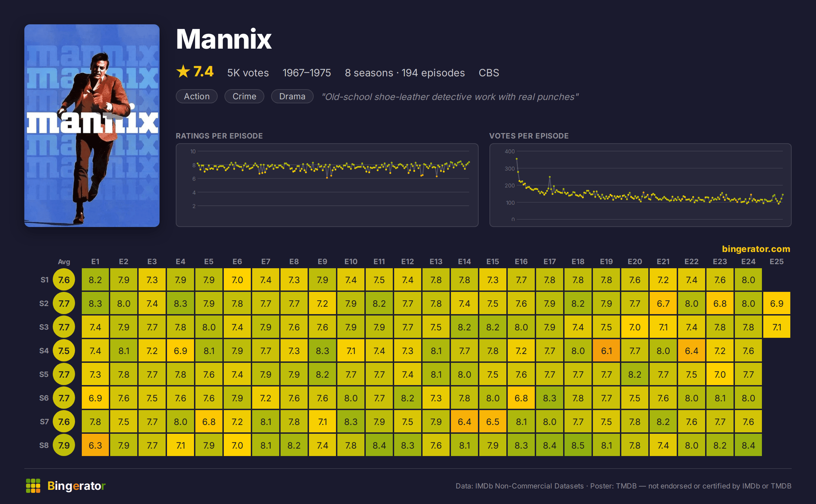Click the S4 average 7.5 circle
The image size is (816, 504).
64,351
